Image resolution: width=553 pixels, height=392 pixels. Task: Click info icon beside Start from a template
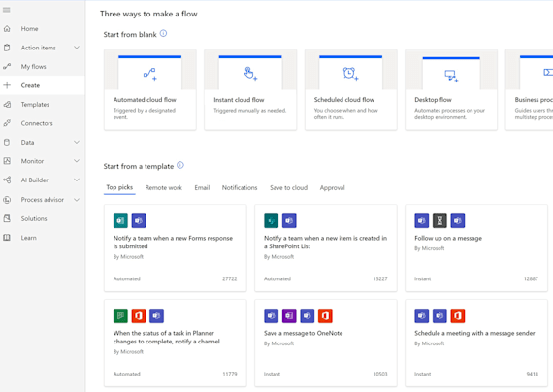tap(180, 165)
